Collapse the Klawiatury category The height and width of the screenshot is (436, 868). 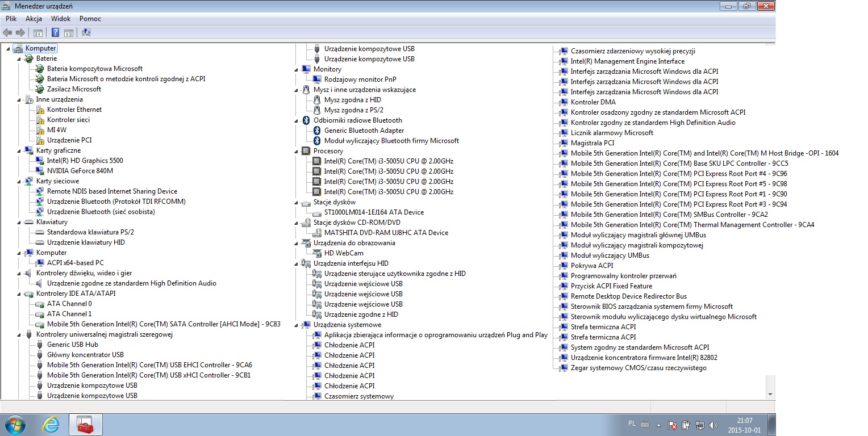[x=19, y=222]
